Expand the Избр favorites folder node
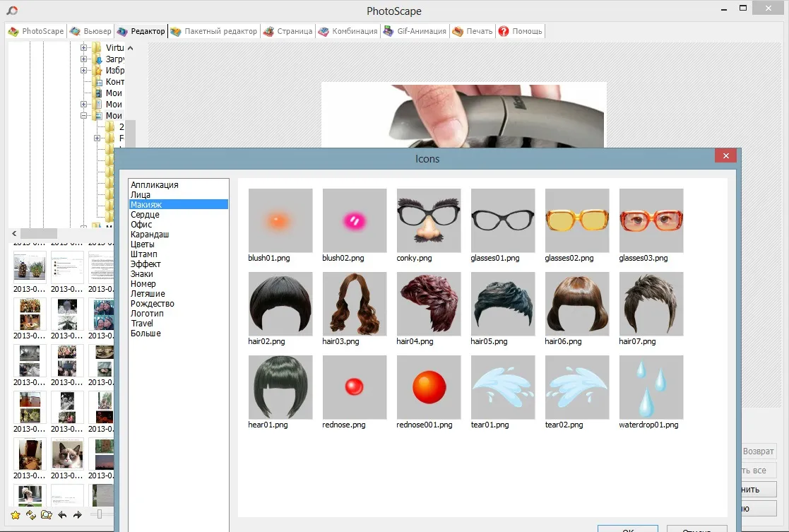Screen dimensions: 789x532 [x=84, y=71]
